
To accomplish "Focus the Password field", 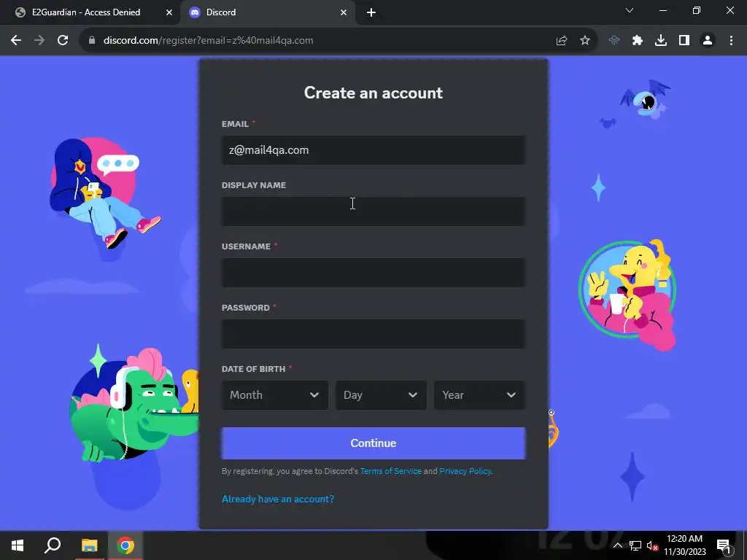I will [373, 334].
